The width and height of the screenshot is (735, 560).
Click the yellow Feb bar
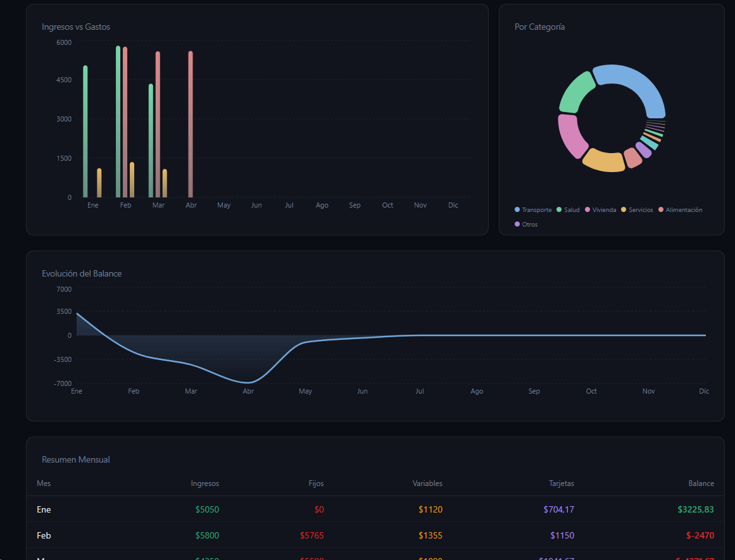point(132,180)
